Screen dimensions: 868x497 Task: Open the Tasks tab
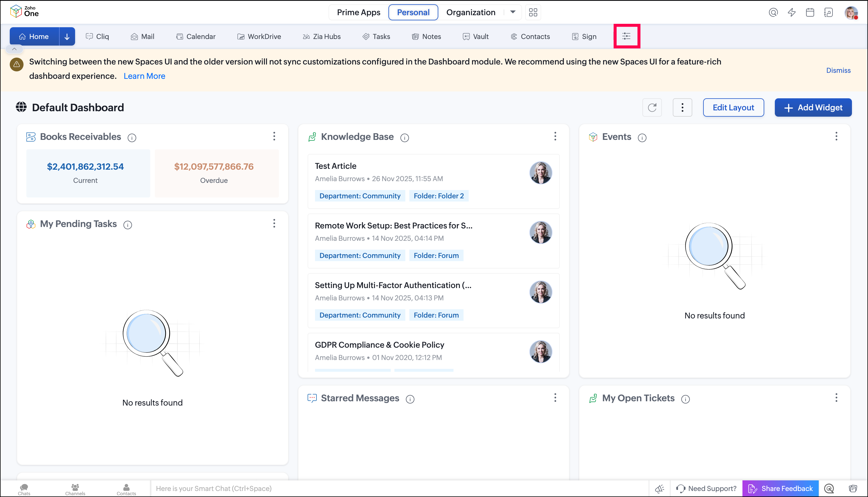[376, 36]
